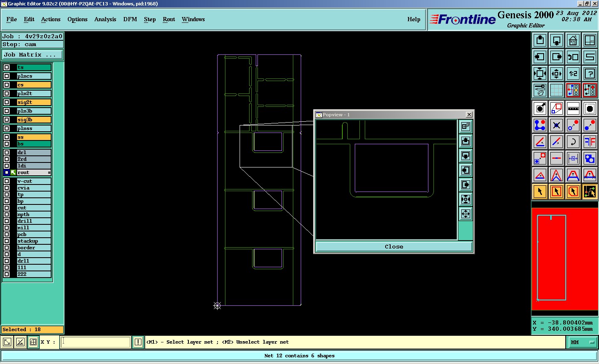599x364 pixels.
Task: Toggle the sig2t layer checkbox
Action: point(7,102)
